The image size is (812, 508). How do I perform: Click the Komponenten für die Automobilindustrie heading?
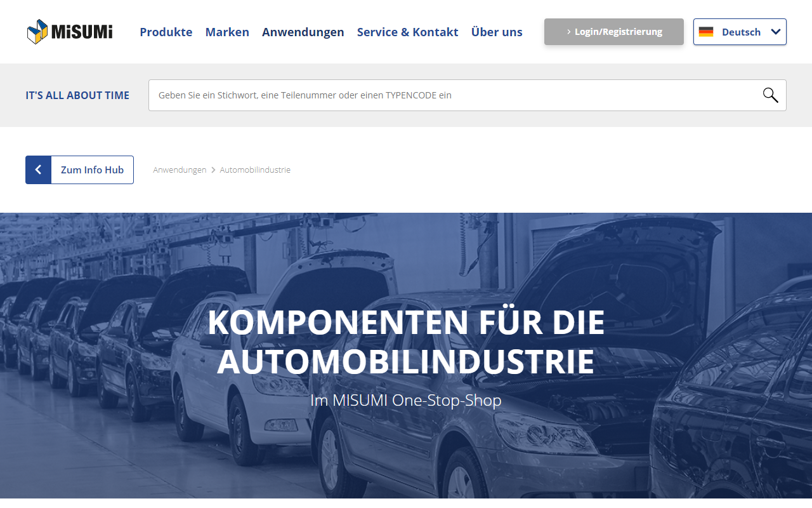(406, 342)
